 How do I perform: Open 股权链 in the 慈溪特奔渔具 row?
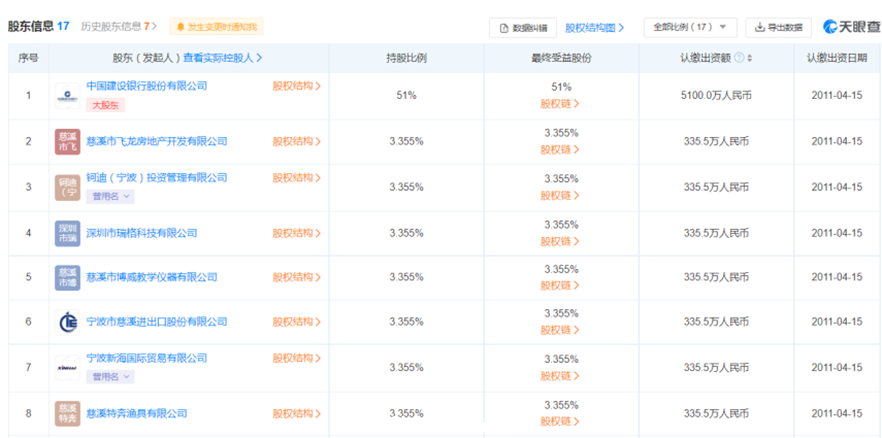[x=560, y=422]
